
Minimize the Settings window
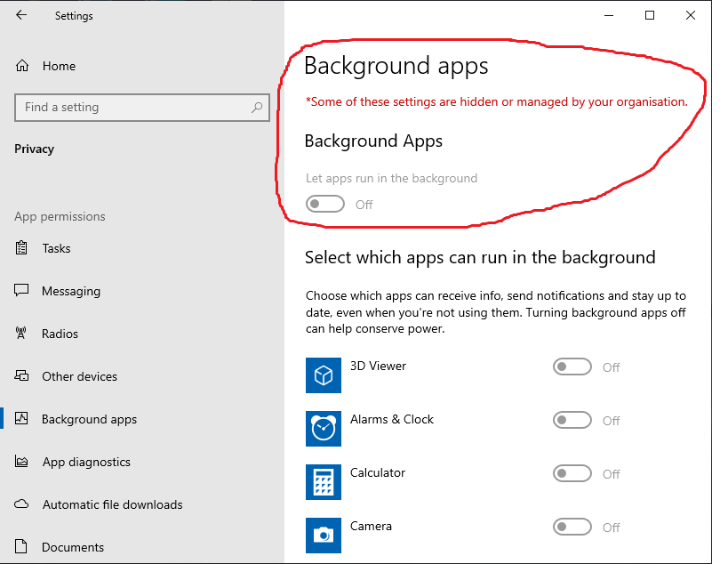609,15
